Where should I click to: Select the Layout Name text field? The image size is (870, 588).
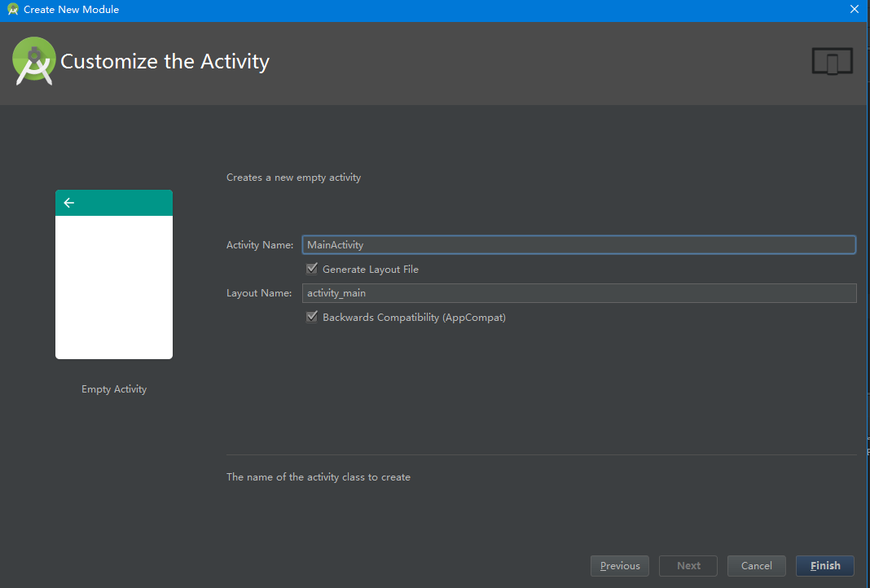(x=489, y=292)
